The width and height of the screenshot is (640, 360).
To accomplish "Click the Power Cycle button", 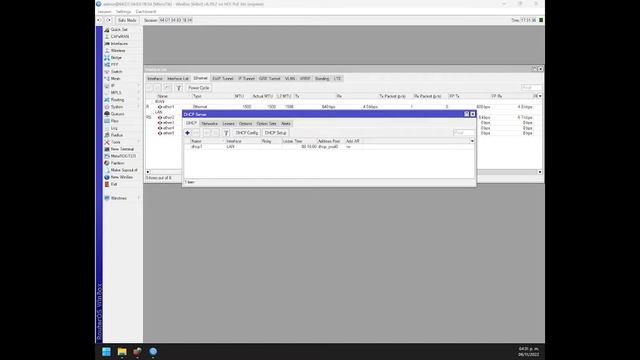I will coord(199,88).
